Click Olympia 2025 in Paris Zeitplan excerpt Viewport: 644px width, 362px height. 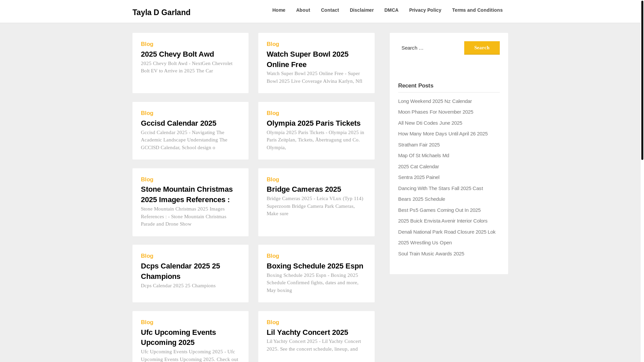[315, 140]
